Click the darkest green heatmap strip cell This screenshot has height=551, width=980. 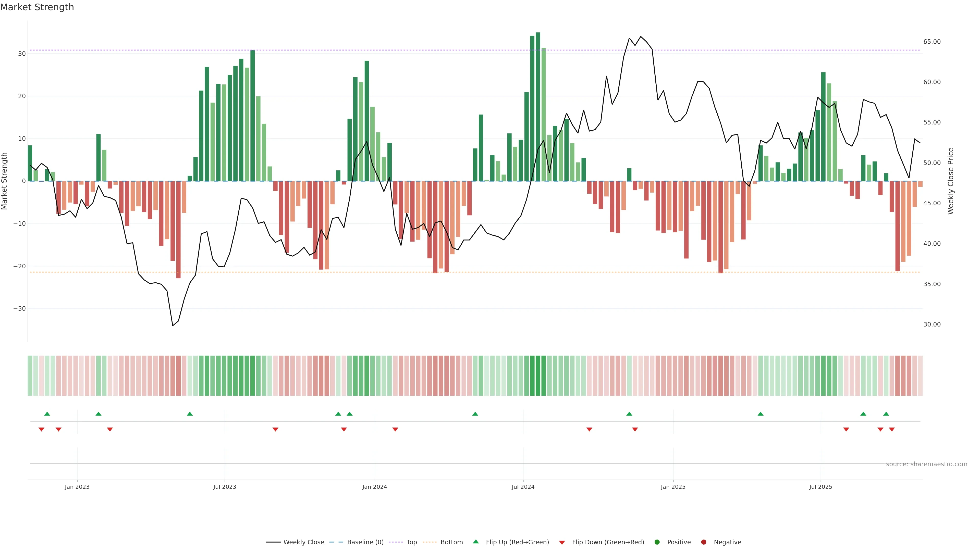tap(538, 376)
